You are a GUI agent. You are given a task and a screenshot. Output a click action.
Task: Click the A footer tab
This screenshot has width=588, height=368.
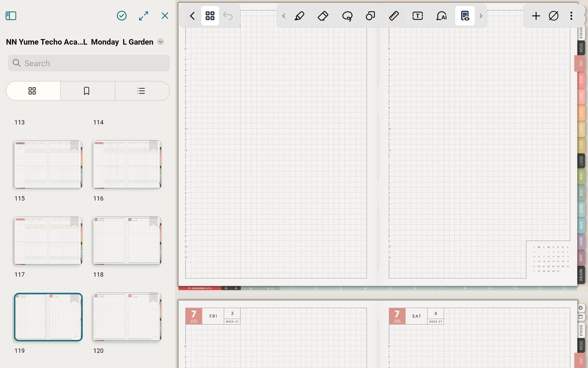(x=236, y=288)
